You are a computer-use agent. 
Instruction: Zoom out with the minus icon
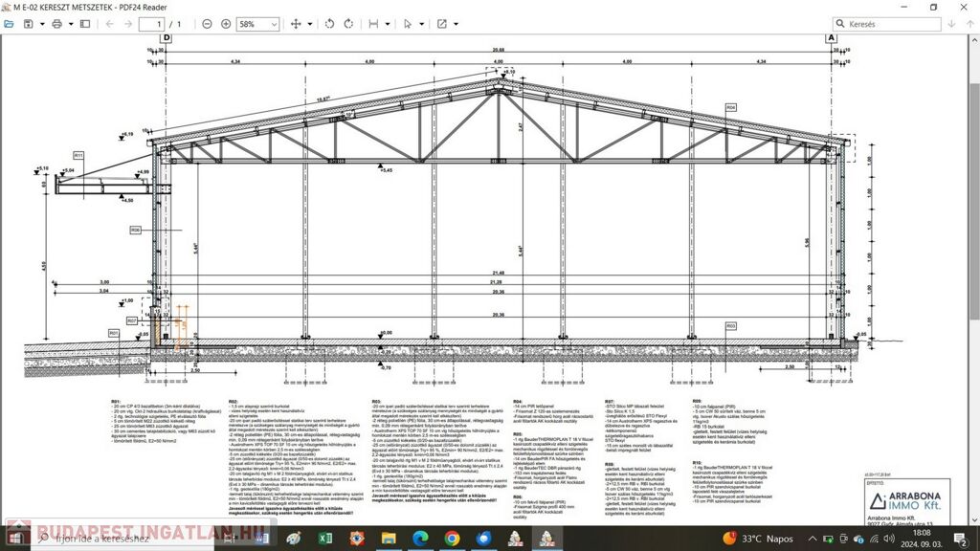click(208, 24)
